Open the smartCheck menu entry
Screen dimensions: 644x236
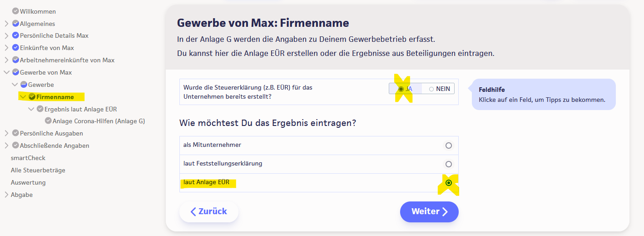pyautogui.click(x=28, y=158)
